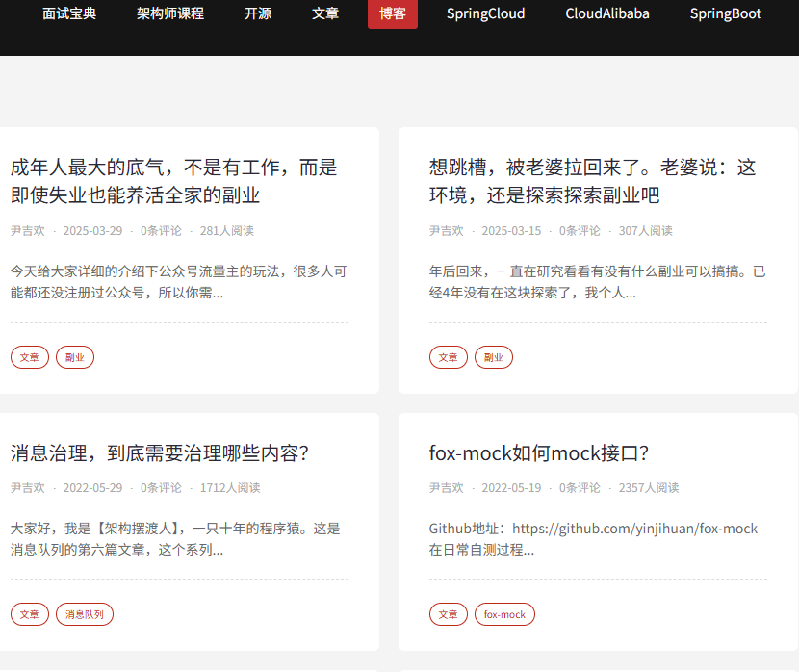Image resolution: width=799 pixels, height=672 pixels.
Task: Click the date 2022-05-19
Action: pyautogui.click(x=511, y=487)
